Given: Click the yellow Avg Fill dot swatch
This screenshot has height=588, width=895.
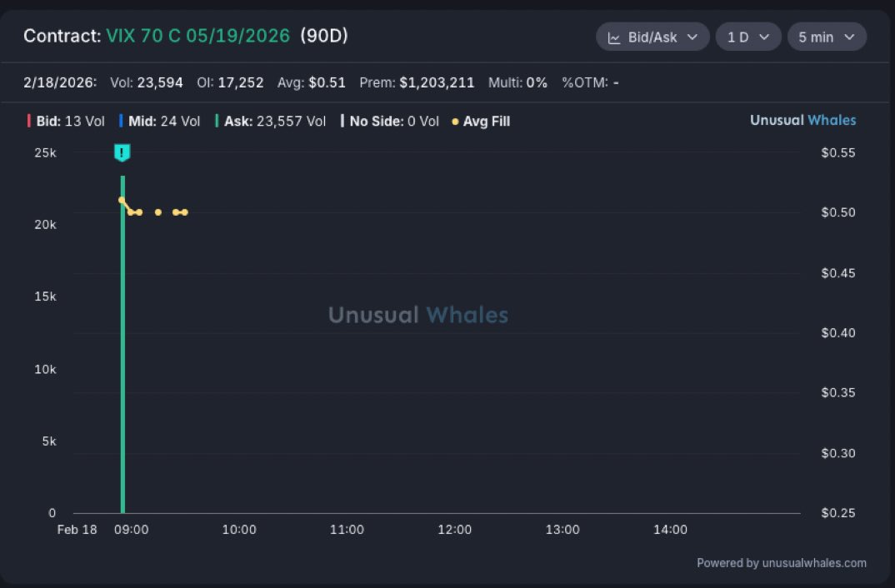Looking at the screenshot, I should [x=455, y=122].
